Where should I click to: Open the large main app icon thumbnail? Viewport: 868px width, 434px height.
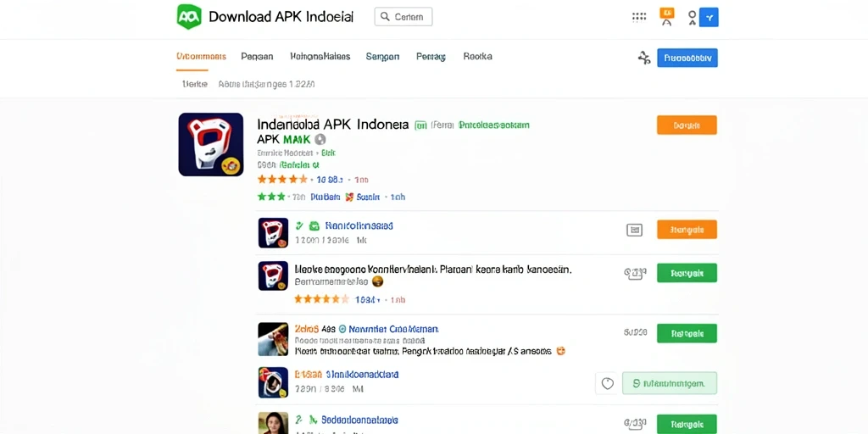211,144
